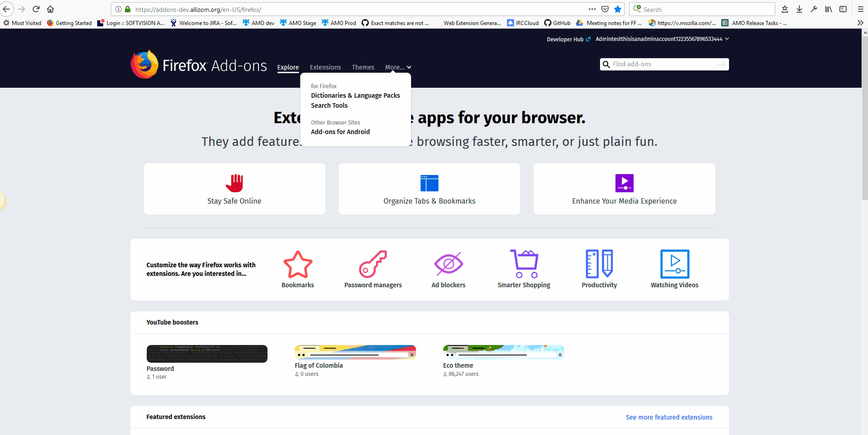
Task: Open the Library icon in the toolbar
Action: pos(828,9)
